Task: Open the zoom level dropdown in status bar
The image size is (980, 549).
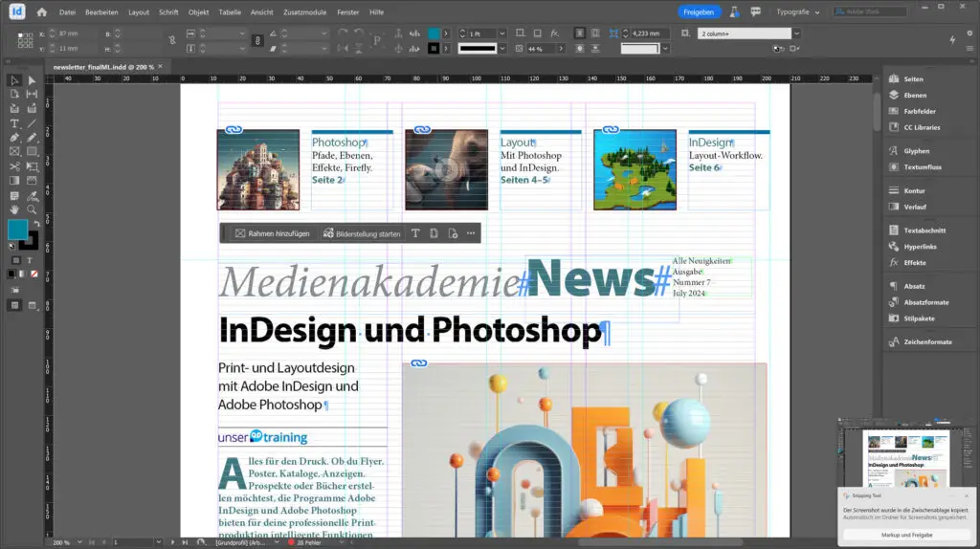Action: pyautogui.click(x=79, y=542)
